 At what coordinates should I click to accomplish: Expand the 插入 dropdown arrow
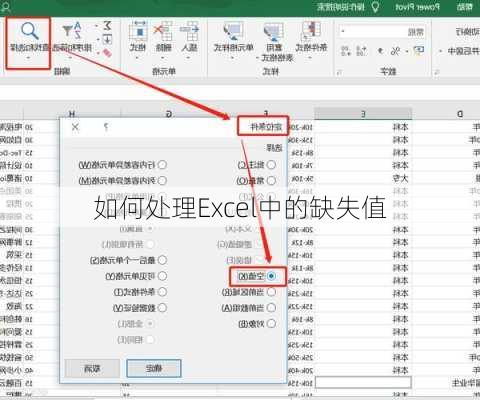188,57
